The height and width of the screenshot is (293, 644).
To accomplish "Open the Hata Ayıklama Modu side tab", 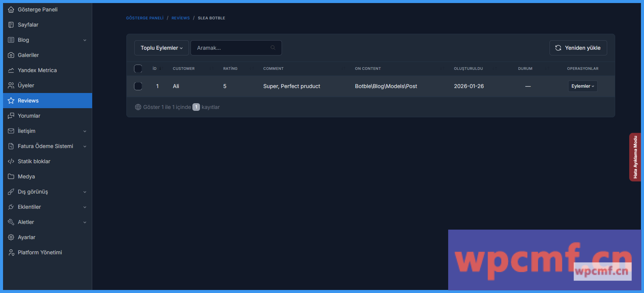I will pos(635,157).
